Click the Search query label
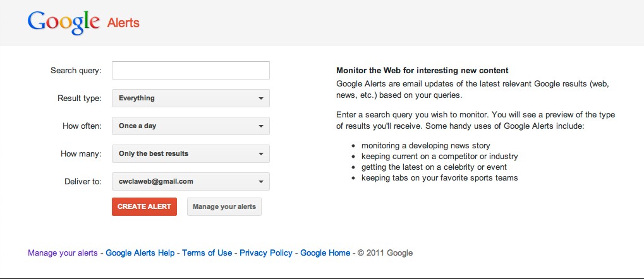The width and height of the screenshot is (644, 279). pyautogui.click(x=76, y=71)
